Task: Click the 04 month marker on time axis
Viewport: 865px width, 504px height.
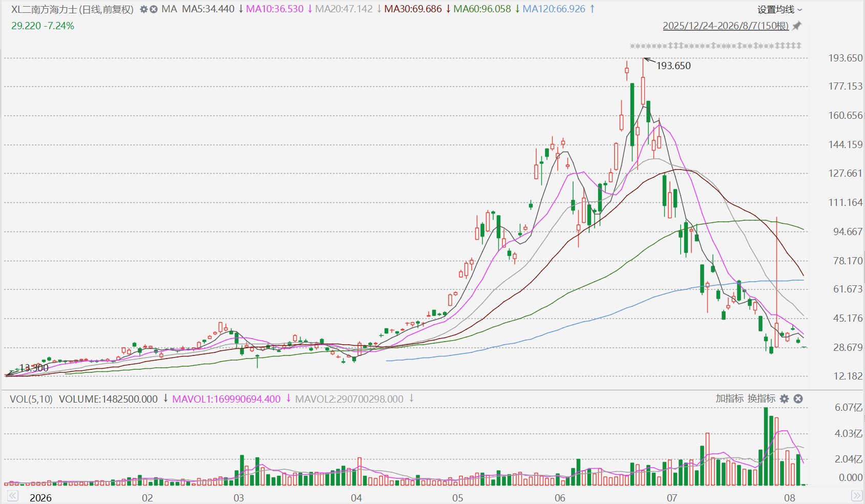Action: click(x=356, y=498)
